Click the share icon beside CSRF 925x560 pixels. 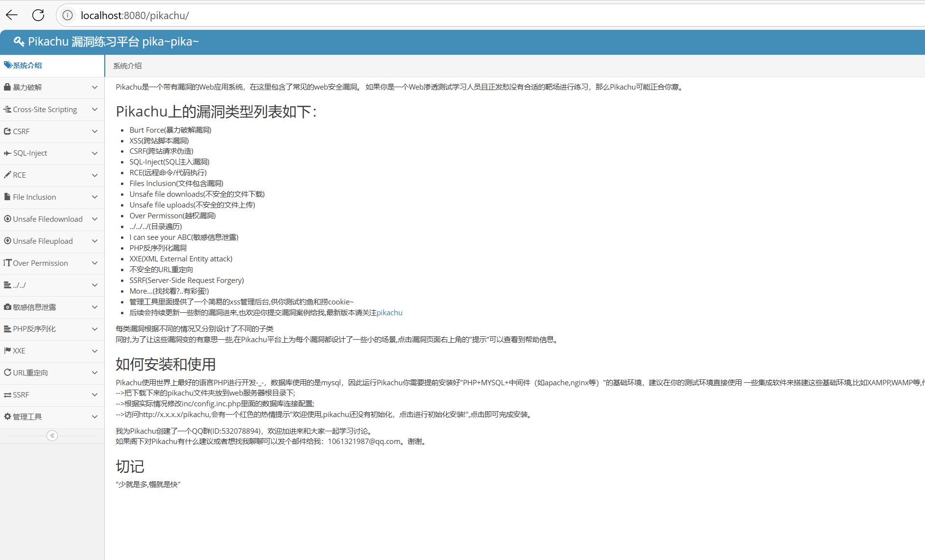point(7,131)
